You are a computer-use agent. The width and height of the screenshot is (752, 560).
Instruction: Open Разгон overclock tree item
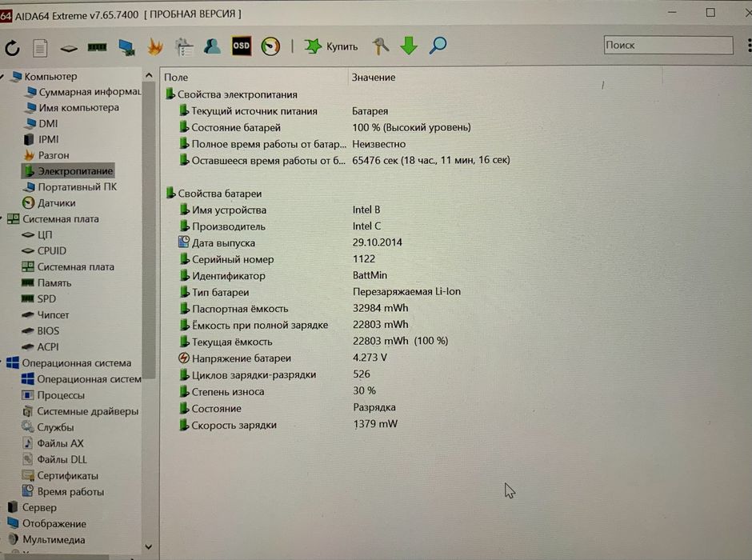(46, 155)
